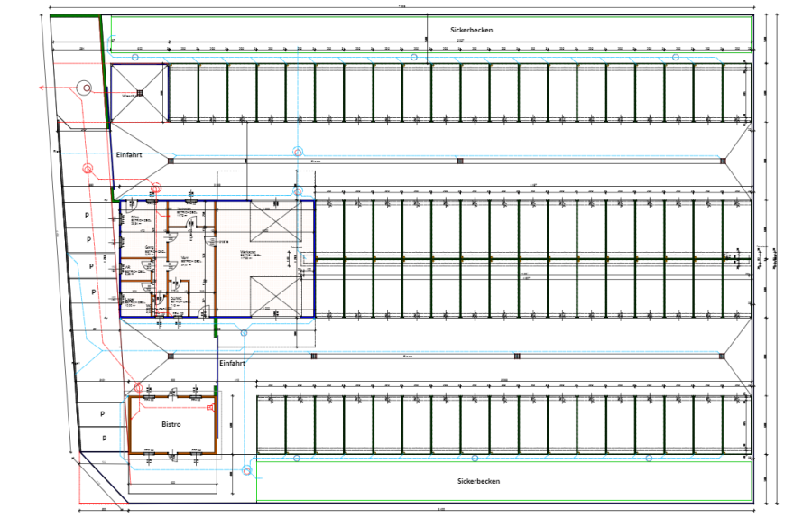
Task: Click the large manhole symbol with red outflow arrow
Action: tap(85, 88)
